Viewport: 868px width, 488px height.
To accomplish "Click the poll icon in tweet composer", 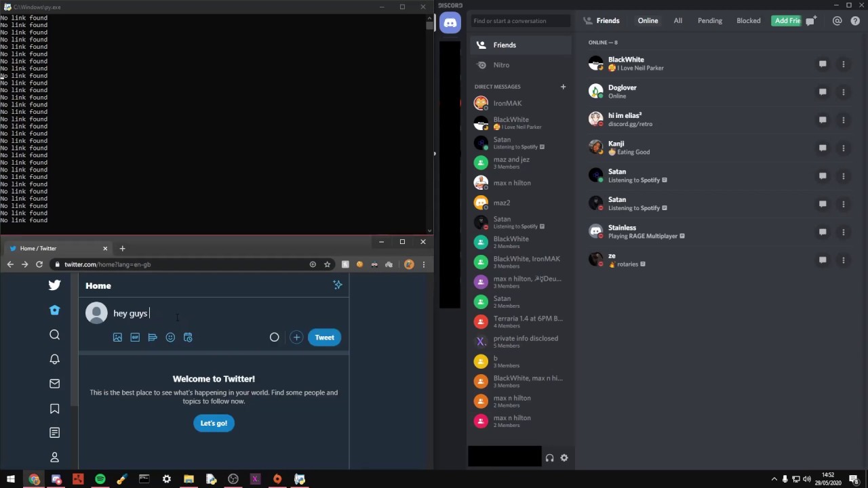I will (153, 338).
